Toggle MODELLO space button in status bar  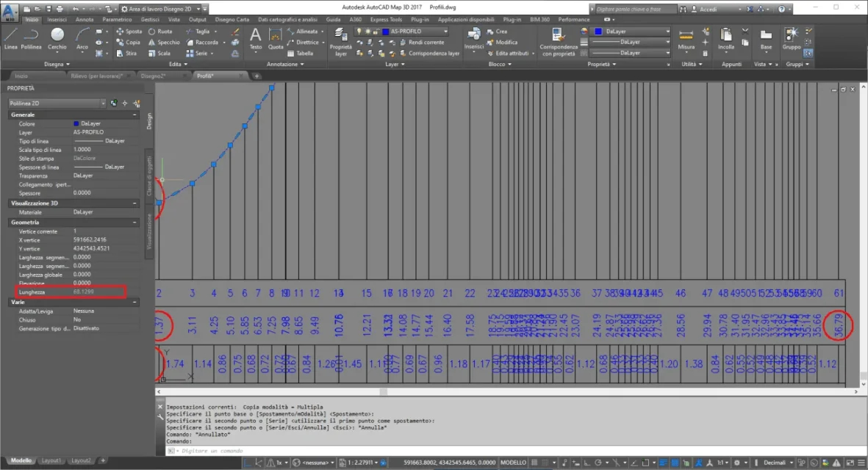coord(513,462)
